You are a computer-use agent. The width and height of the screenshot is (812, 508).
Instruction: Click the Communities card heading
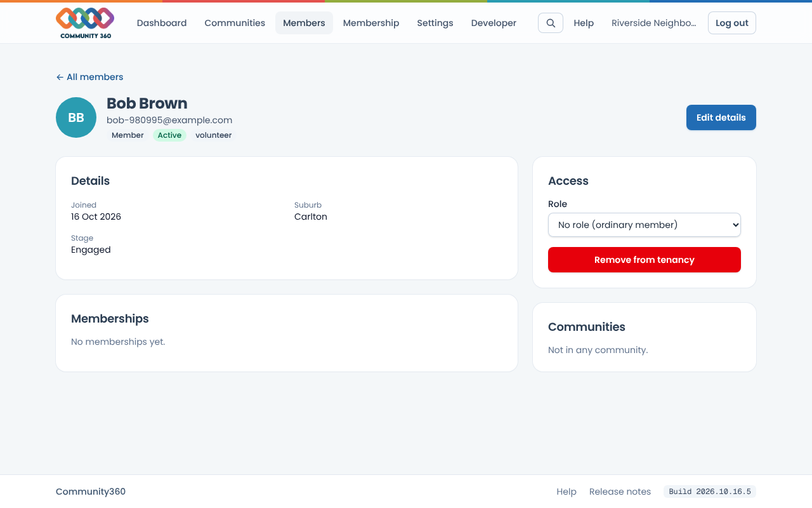[x=587, y=327]
